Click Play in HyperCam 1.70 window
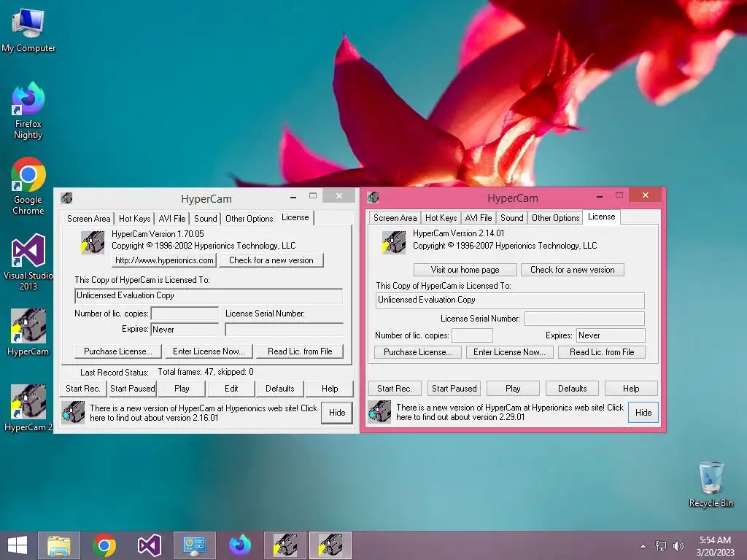 182,389
